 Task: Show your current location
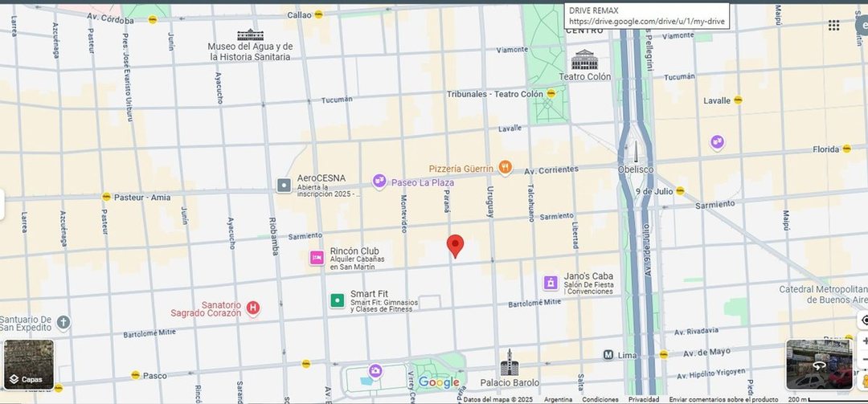pyautogui.click(x=863, y=320)
